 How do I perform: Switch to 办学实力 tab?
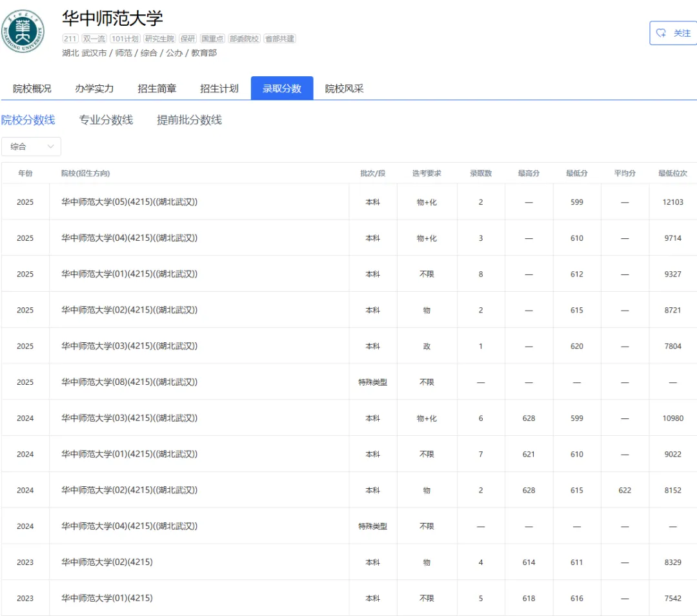(94, 88)
